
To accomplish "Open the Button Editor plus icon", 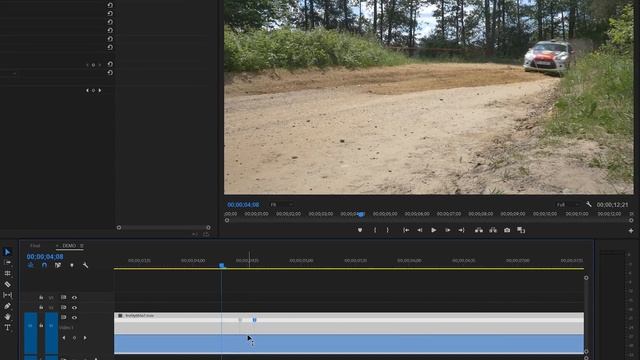I will point(631,231).
